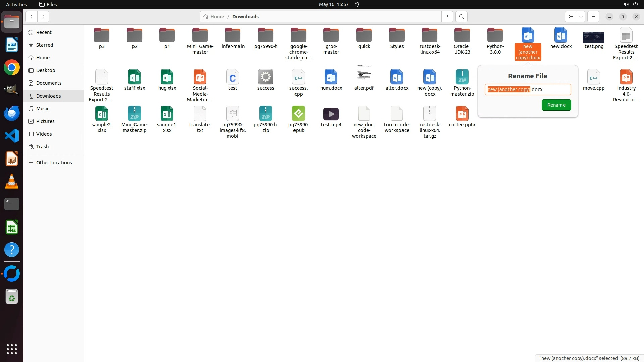Go forward with the next arrow
Image resolution: width=644 pixels, height=362 pixels.
pos(43,17)
